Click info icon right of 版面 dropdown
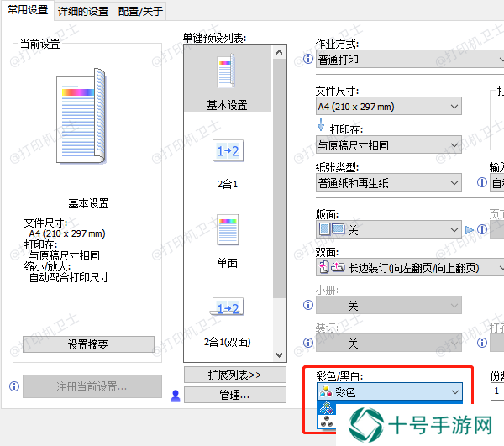The image size is (504, 446). tap(482, 229)
